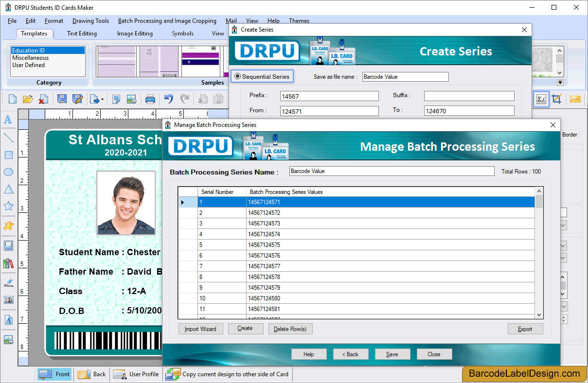Viewport: 588px width, 383px height.
Task: Click the Save As icon with pencil
Action: click(77, 99)
